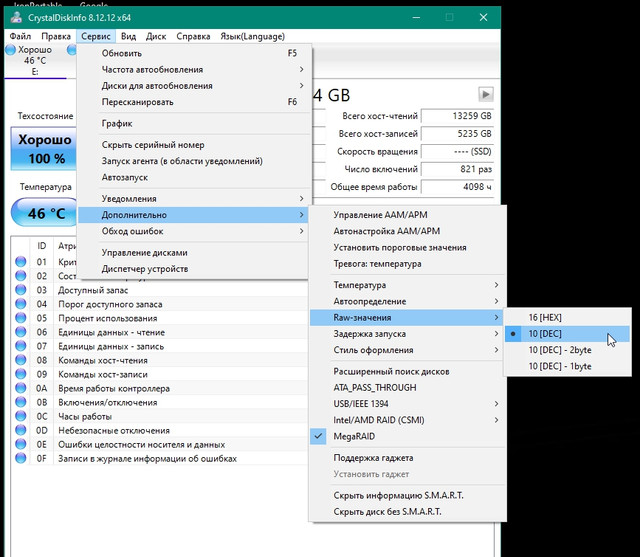
Task: Select the 10 [DEC] - 2byte format
Action: (568, 350)
